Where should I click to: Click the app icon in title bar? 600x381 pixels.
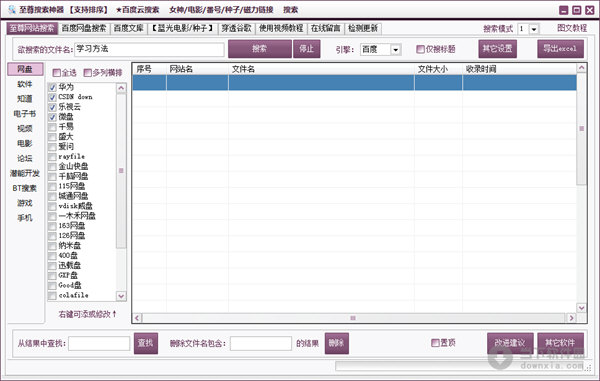pos(12,10)
